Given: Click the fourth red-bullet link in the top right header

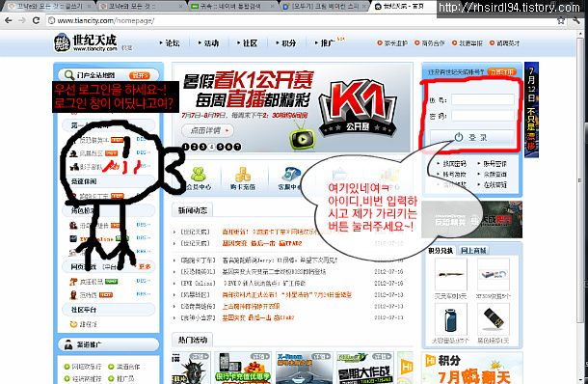Looking at the screenshot, I should [x=505, y=43].
